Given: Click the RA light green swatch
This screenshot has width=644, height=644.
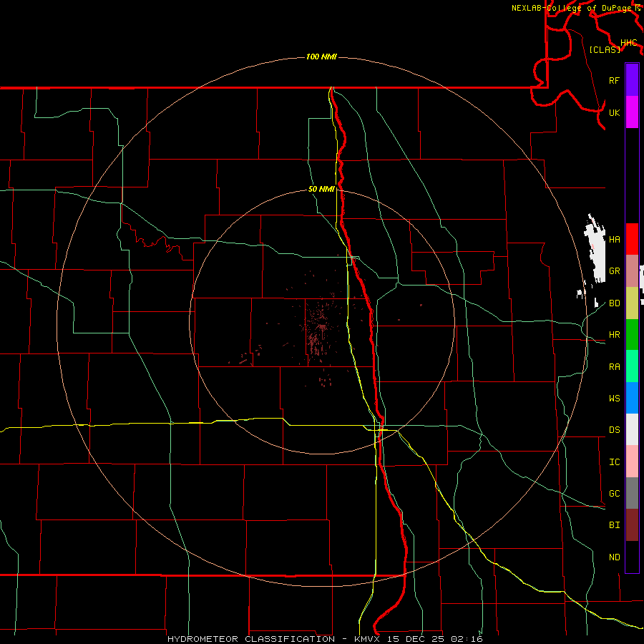Looking at the screenshot, I should click(632, 366).
